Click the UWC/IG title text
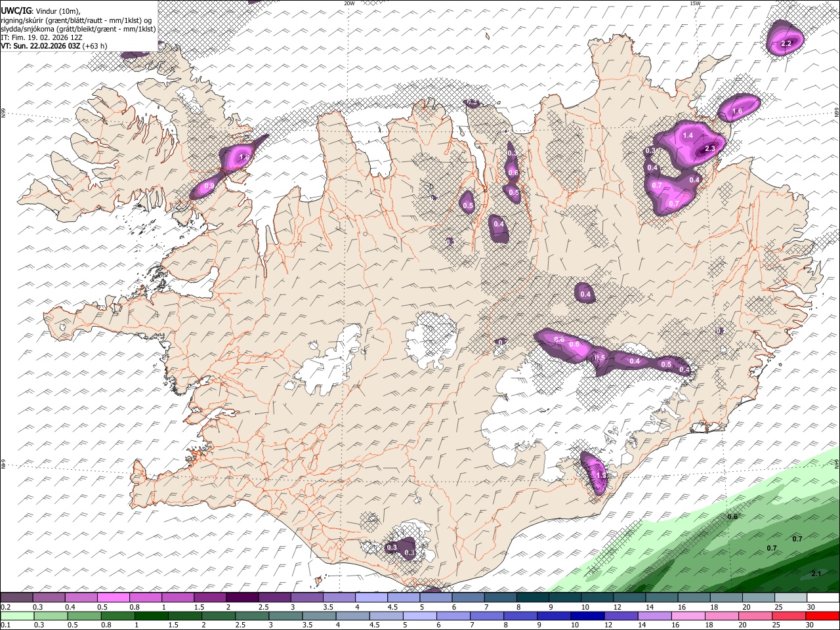The height and width of the screenshot is (630, 840). [16, 10]
